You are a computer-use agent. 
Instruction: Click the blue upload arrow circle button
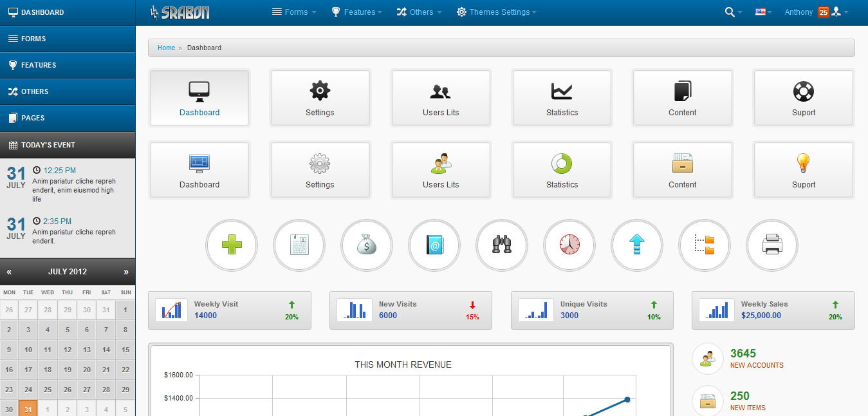click(x=637, y=245)
